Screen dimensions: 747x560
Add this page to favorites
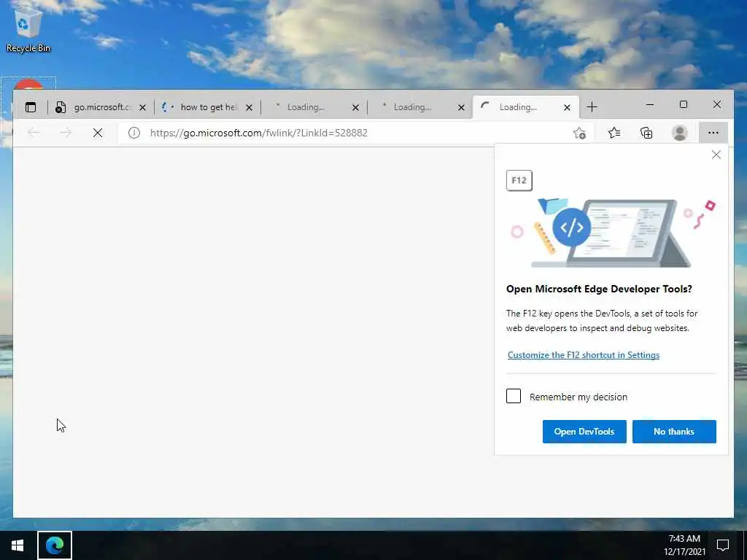coord(579,133)
